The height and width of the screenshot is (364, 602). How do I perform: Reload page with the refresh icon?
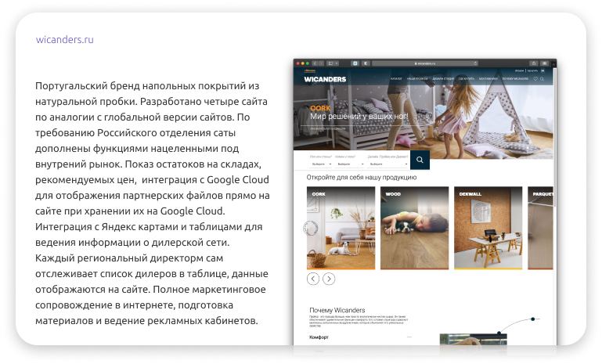(x=475, y=63)
